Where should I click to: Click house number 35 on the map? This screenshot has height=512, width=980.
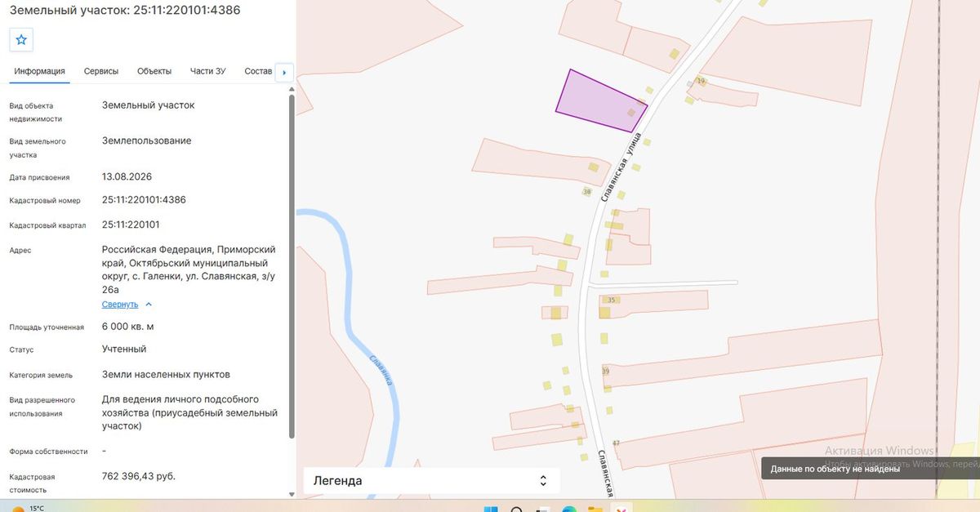[611, 301]
